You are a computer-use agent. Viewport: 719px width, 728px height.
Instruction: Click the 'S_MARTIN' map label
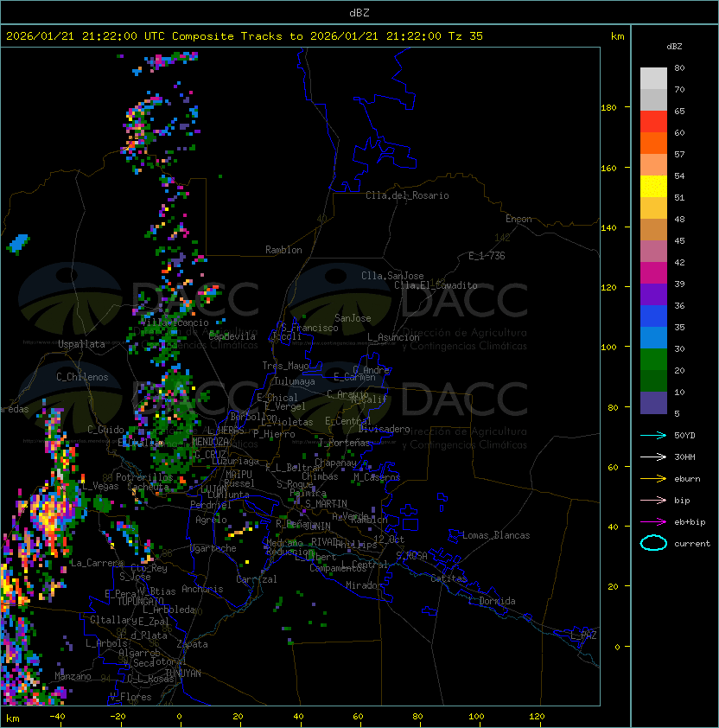coord(326,504)
